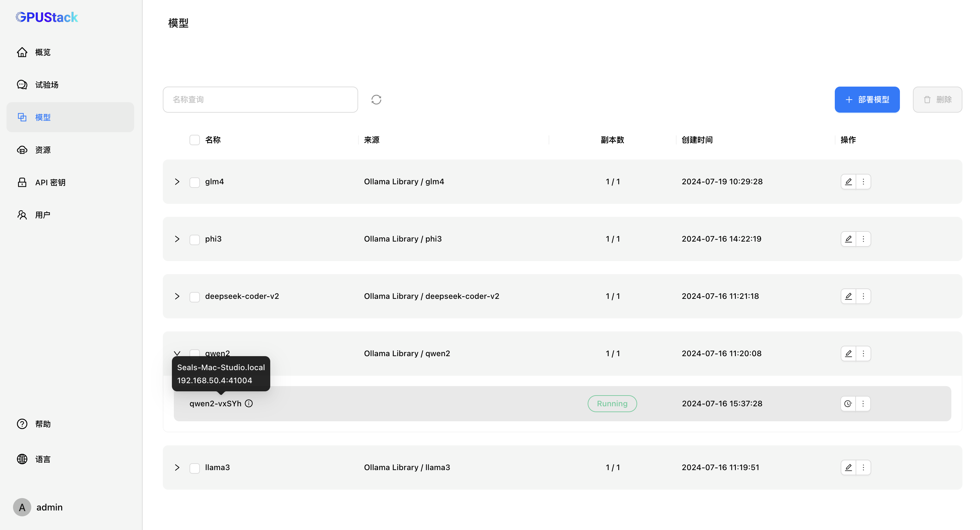980x530 pixels.
Task: Click the 名称查询 search input field
Action: [260, 99]
